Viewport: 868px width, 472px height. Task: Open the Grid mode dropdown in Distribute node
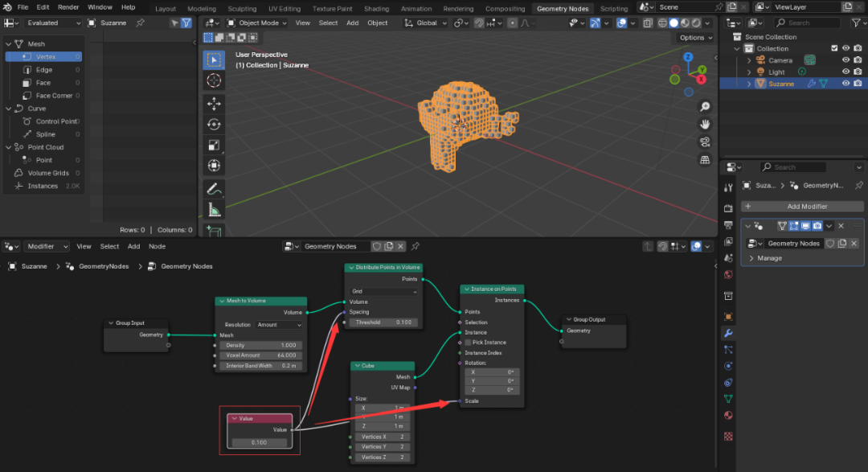point(383,291)
